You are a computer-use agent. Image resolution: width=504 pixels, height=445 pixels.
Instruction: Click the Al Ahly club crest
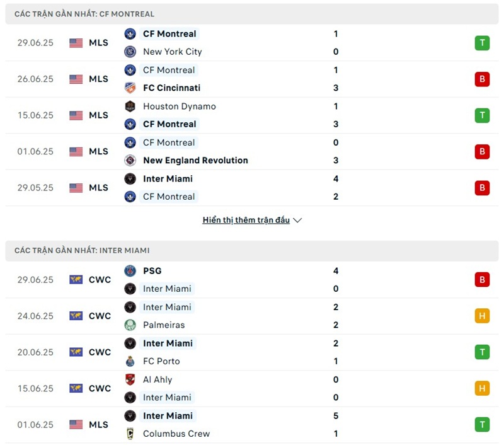click(130, 379)
